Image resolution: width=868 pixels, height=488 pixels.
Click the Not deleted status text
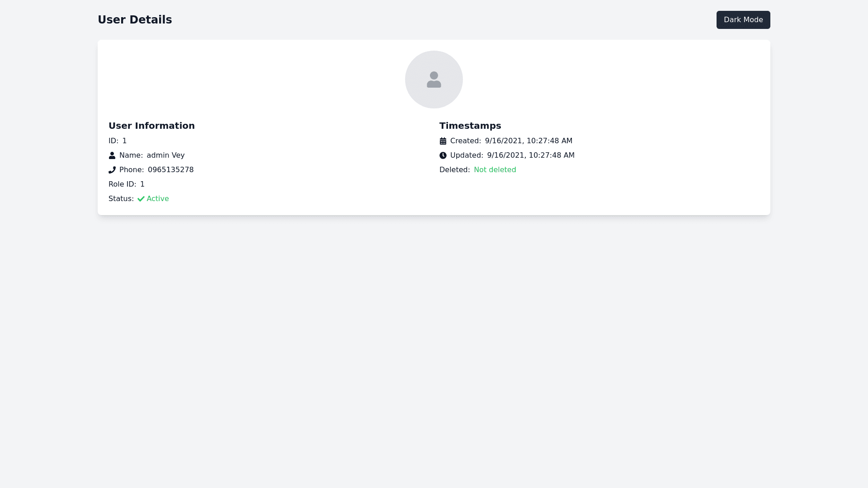pos(495,170)
